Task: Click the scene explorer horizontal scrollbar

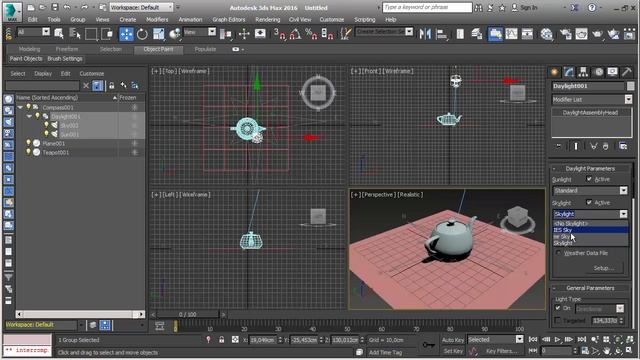Action: coord(80,314)
